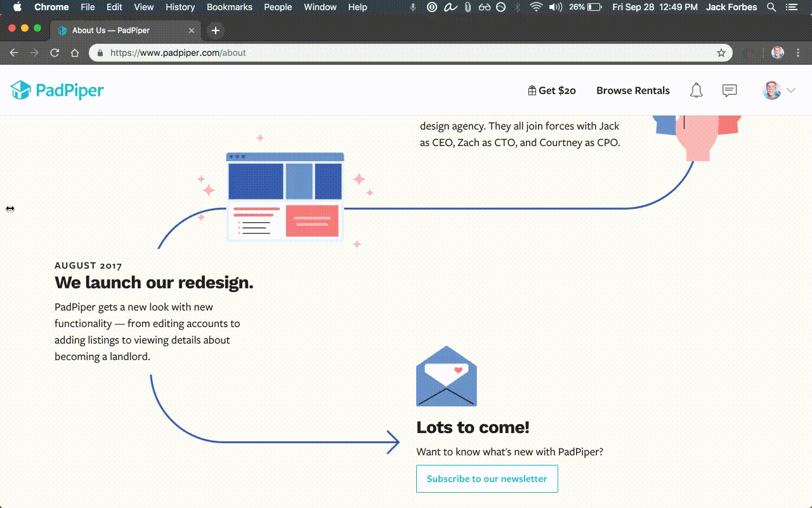Open the notifications bell
Viewport: 812px width, 508px height.
tap(696, 90)
